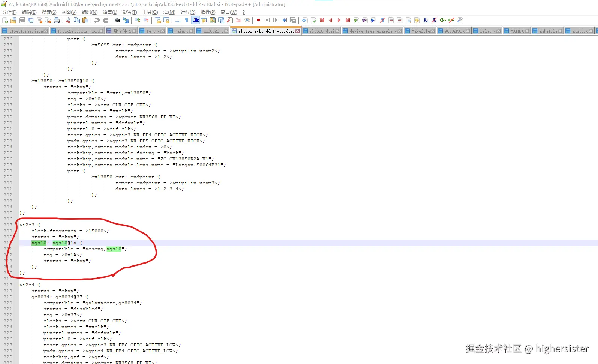Open the 窗口(W) Window menu
Screen dimensions: 598x364
point(229,12)
